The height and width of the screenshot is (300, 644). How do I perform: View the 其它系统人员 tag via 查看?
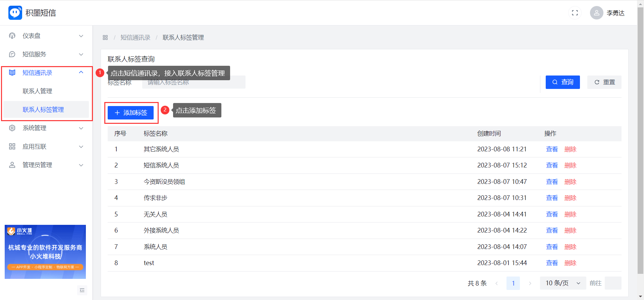coord(552,149)
